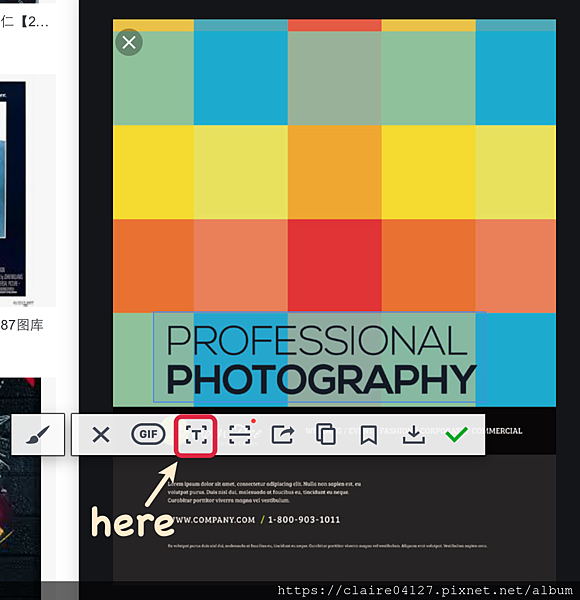Screen dimensions: 580x600
Task: Start GIF recording from the toolbar
Action: [x=148, y=434]
